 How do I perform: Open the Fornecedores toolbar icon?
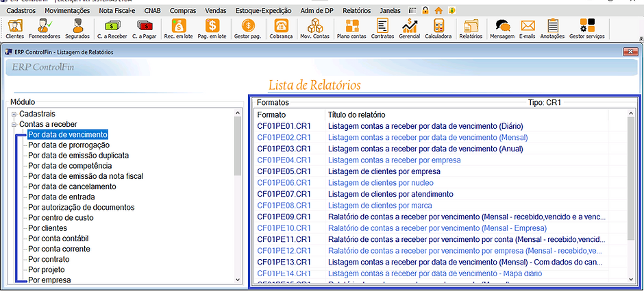click(x=45, y=29)
